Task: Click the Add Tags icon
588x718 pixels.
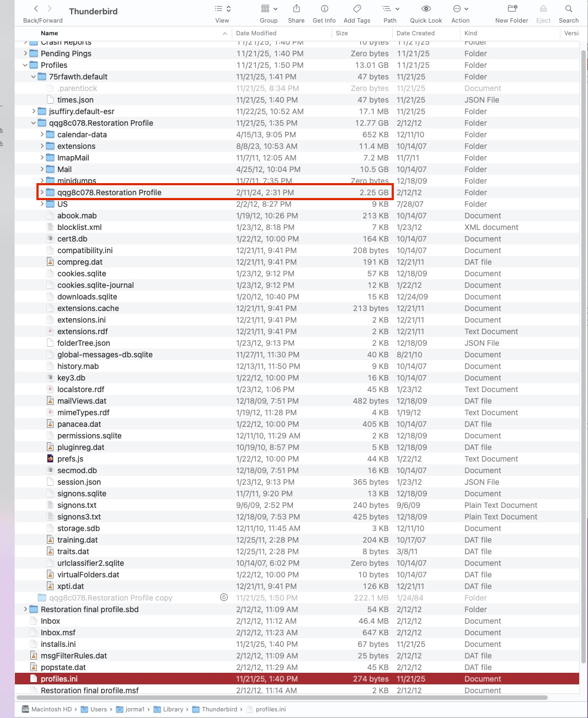Action: pyautogui.click(x=357, y=9)
